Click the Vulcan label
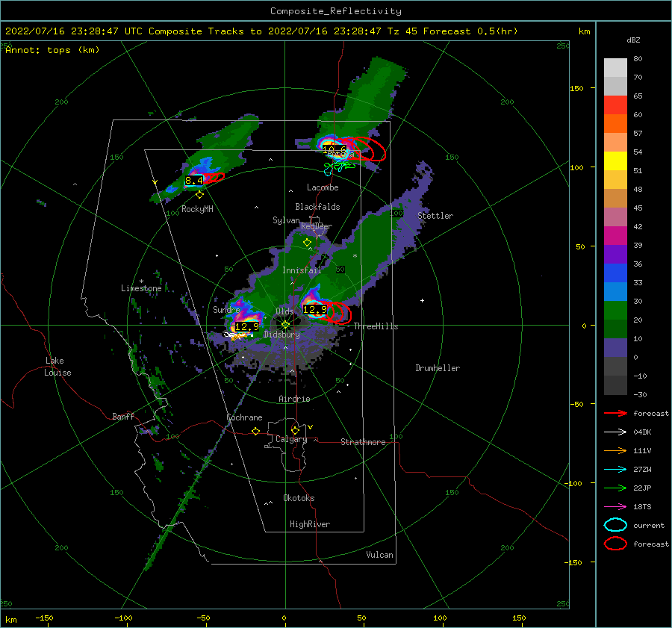 coord(379,555)
